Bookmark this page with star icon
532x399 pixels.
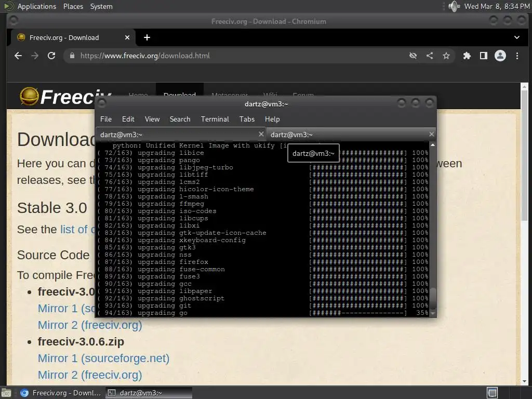tap(446, 56)
